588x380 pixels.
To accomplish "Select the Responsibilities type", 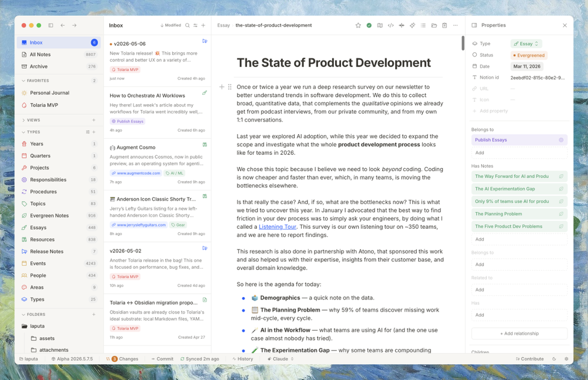I will 59,179.
